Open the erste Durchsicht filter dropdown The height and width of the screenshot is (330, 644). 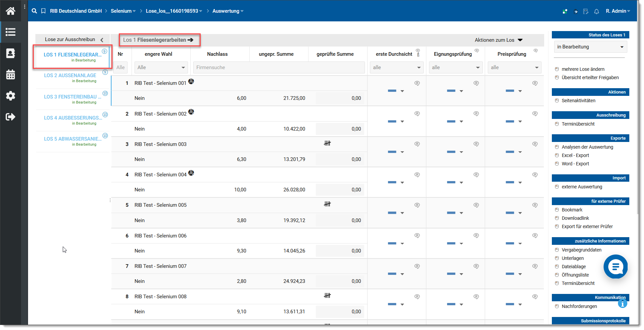point(397,67)
